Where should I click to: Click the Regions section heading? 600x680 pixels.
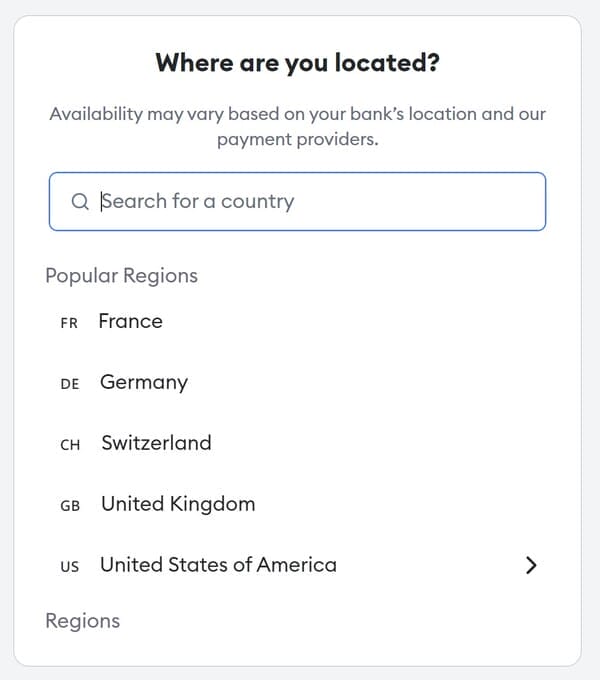tap(83, 621)
